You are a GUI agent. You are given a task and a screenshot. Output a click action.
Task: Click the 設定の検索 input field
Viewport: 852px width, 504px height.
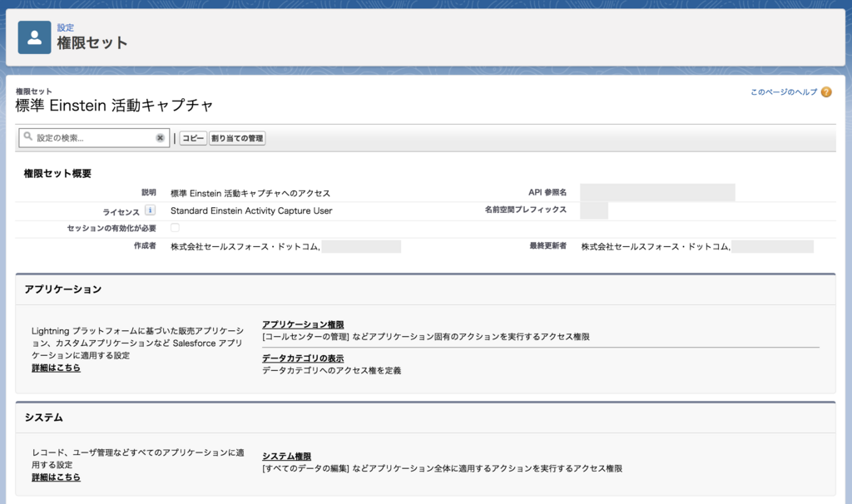click(94, 138)
